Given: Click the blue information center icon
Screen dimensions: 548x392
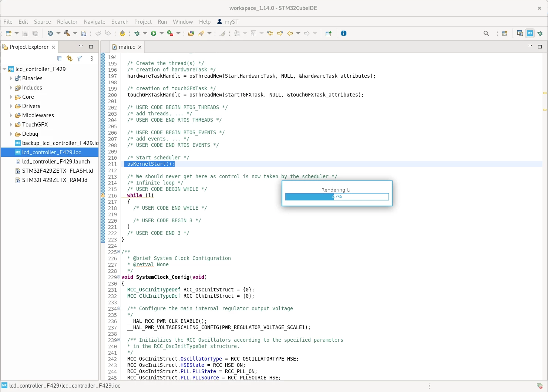Looking at the screenshot, I should tap(344, 33).
